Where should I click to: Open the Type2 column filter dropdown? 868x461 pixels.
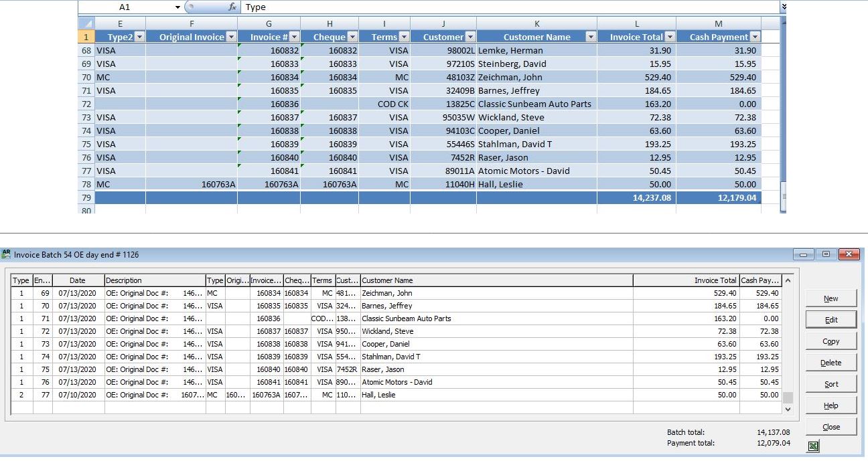[140, 37]
